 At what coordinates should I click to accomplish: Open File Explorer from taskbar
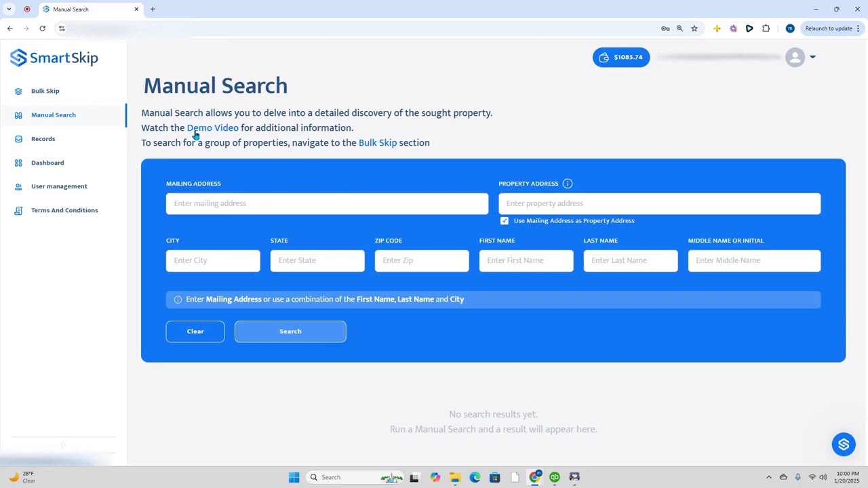(455, 477)
